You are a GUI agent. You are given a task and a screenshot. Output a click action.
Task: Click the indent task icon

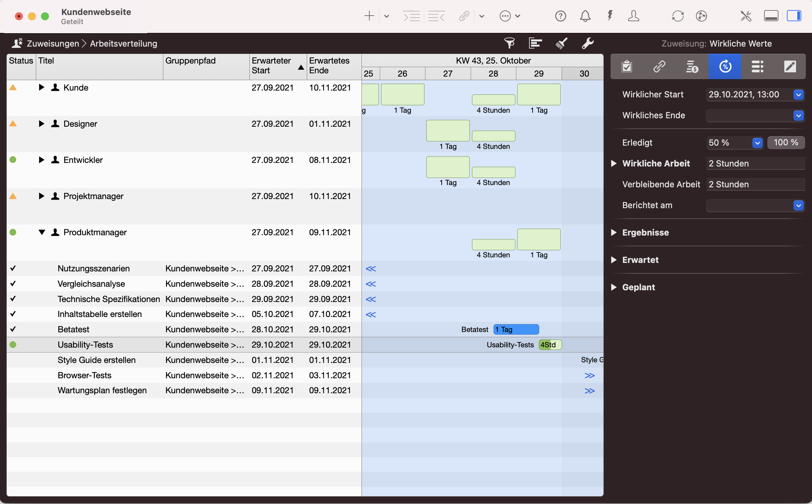click(x=411, y=16)
